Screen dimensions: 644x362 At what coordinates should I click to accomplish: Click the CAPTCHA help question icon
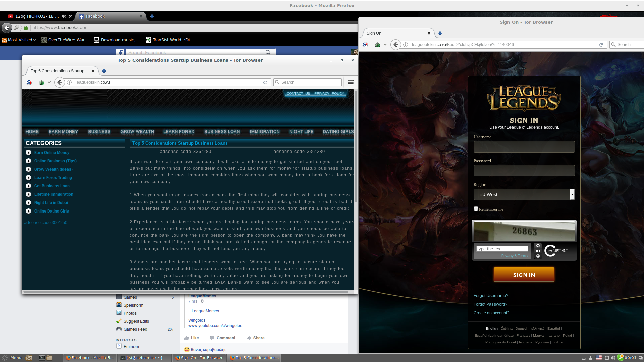[x=538, y=256]
